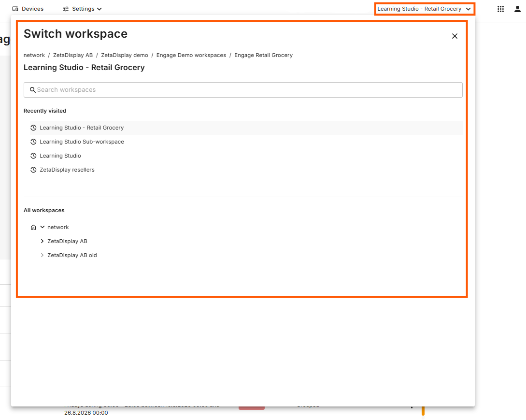Click the 'Engage Demo workspaces' breadcrumb
This screenshot has width=526, height=420.
pyautogui.click(x=191, y=55)
